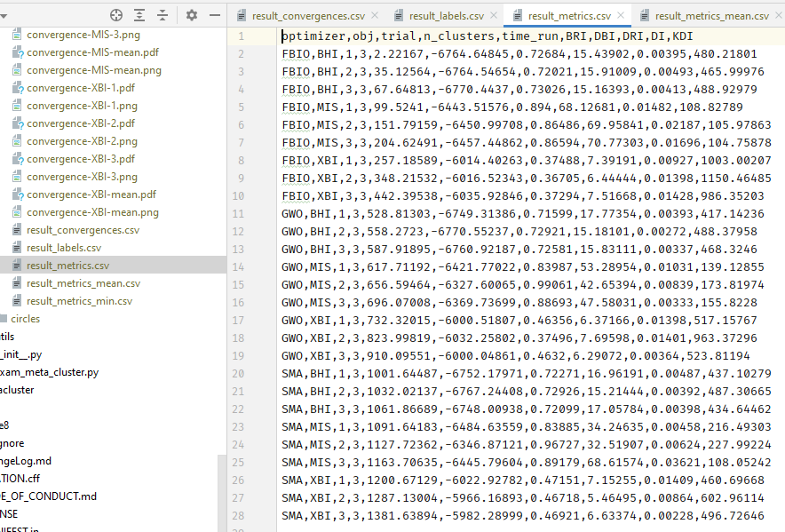Click line number 14 in gutter
Viewport: 785px width, 532px height.
point(238,267)
